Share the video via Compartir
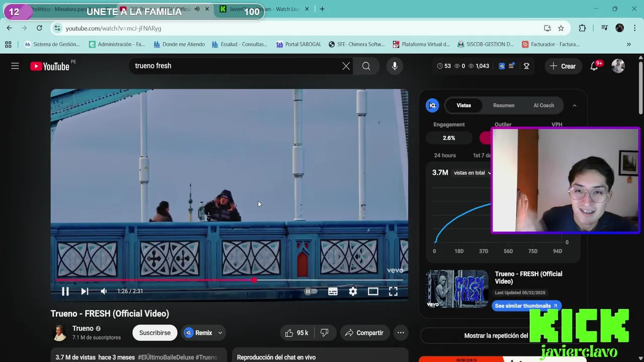The height and width of the screenshot is (362, 644). (364, 333)
